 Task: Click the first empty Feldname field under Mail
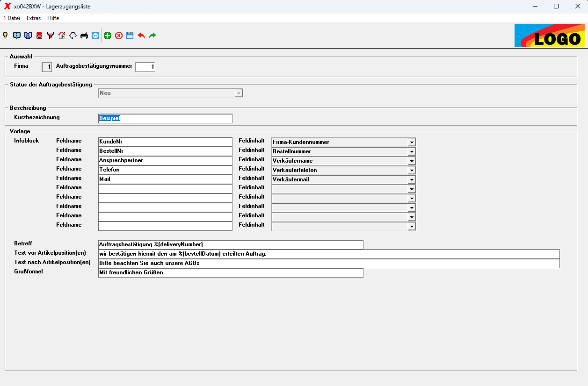coord(165,189)
